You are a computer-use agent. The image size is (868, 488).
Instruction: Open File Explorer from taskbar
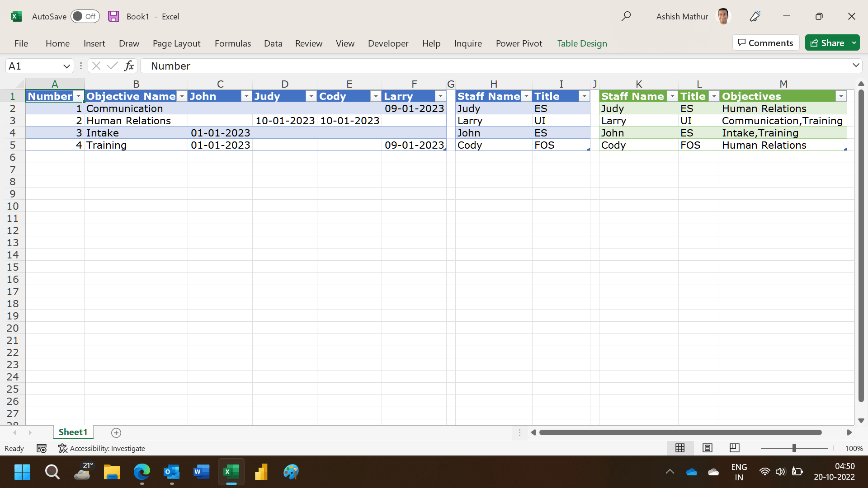(x=112, y=472)
